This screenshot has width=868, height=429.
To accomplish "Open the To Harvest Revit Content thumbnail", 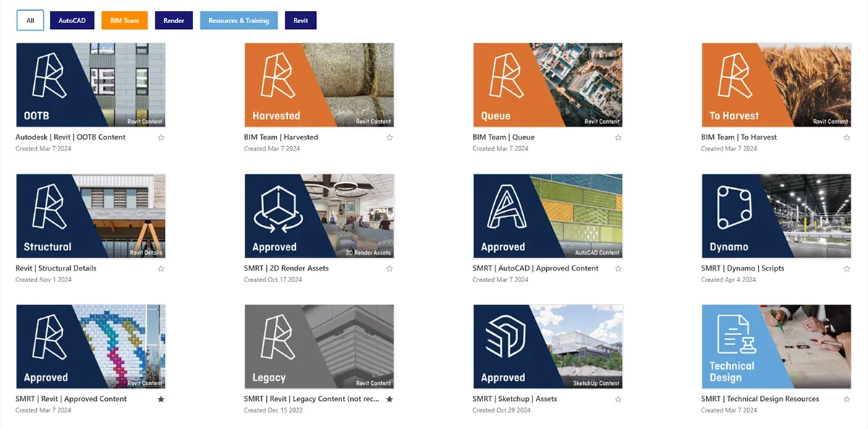I will (x=776, y=85).
